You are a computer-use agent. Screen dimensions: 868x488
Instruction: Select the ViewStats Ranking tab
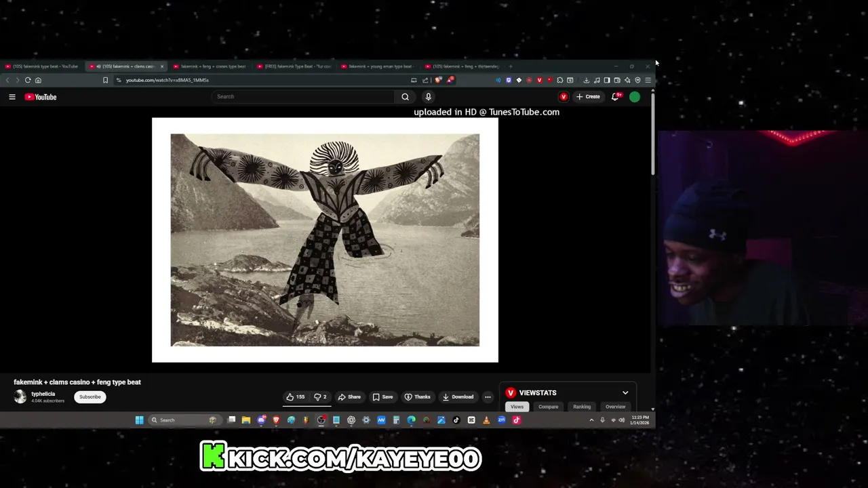[582, 407]
